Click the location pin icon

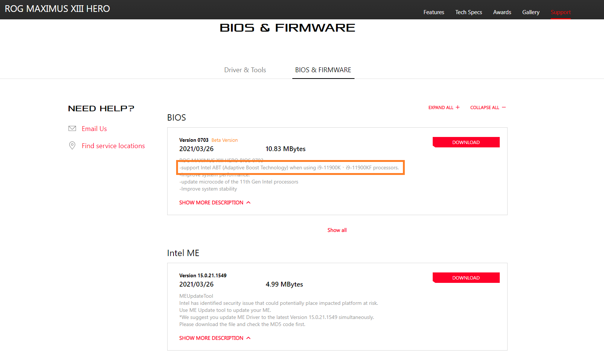[72, 146]
